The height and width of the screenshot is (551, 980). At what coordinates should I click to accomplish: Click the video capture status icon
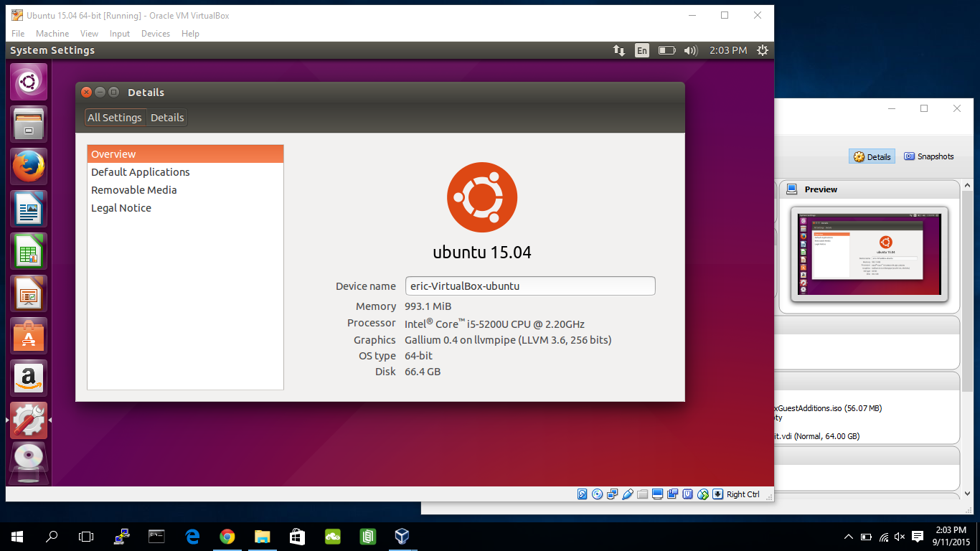(672, 494)
